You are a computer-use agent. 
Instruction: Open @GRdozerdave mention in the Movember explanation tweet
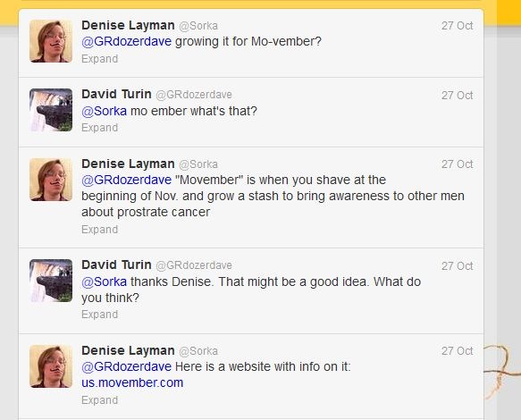tap(126, 180)
